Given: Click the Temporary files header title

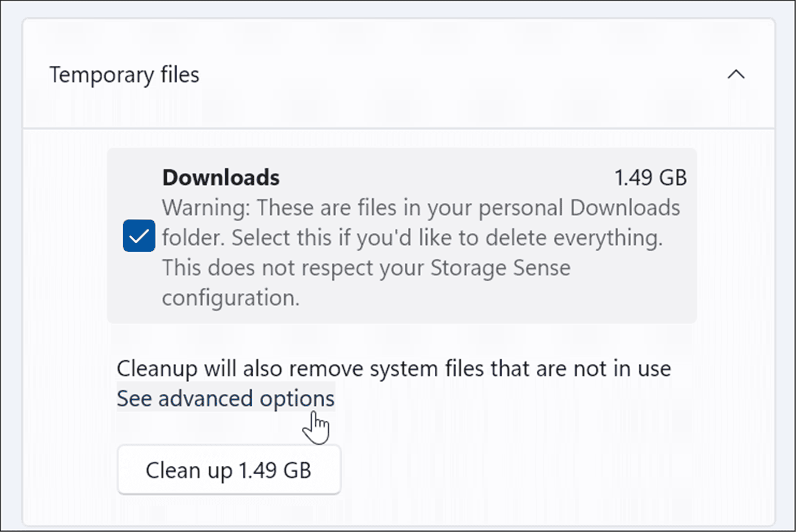Looking at the screenshot, I should pyautogui.click(x=124, y=75).
